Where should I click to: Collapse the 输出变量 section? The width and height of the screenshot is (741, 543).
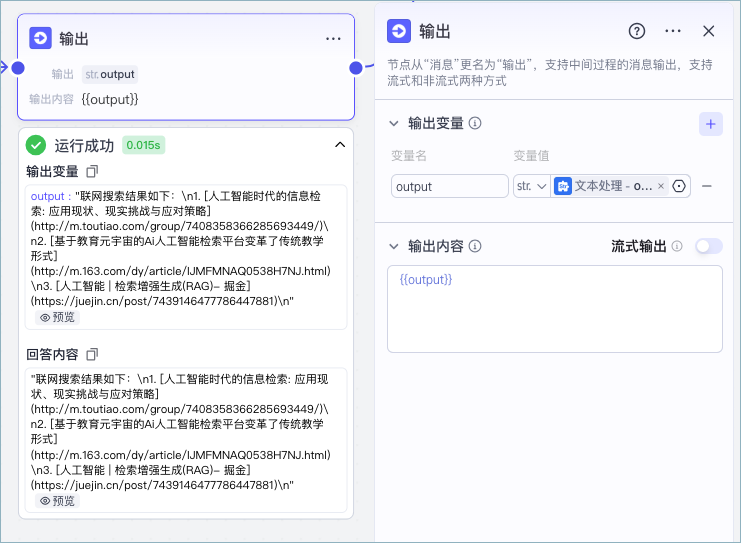pos(394,123)
